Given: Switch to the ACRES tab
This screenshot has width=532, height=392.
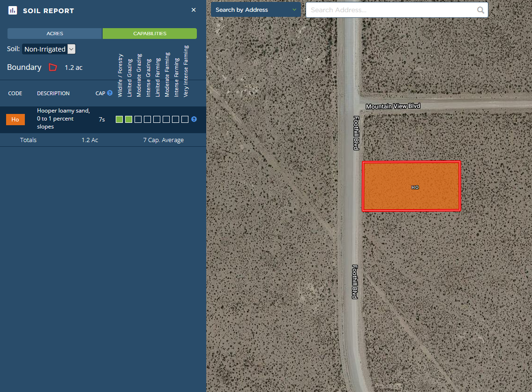Looking at the screenshot, I should click(x=54, y=34).
